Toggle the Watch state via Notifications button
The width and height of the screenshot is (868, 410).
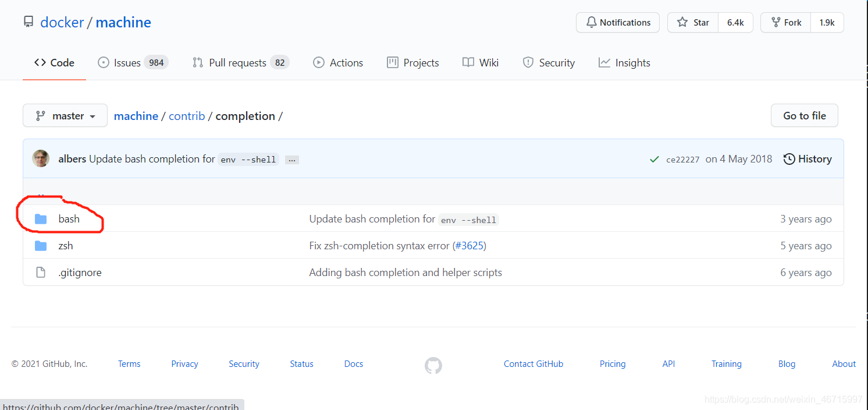618,22
